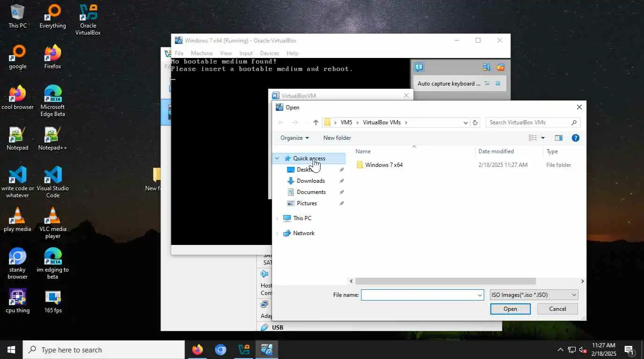Viewport: 644px width, 359px height.
Task: Select Pictures in the navigation pane
Action: (307, 203)
